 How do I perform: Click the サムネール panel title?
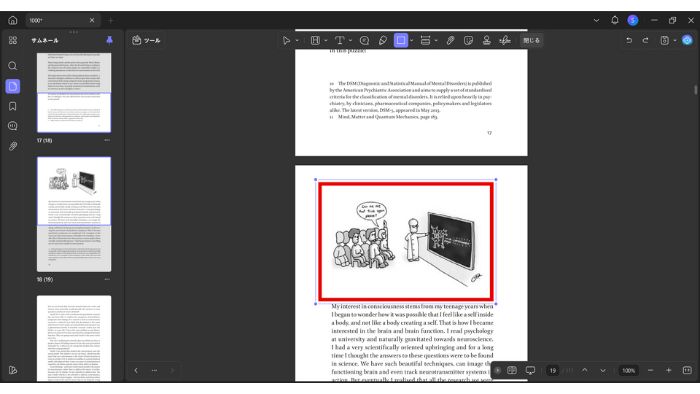(45, 40)
